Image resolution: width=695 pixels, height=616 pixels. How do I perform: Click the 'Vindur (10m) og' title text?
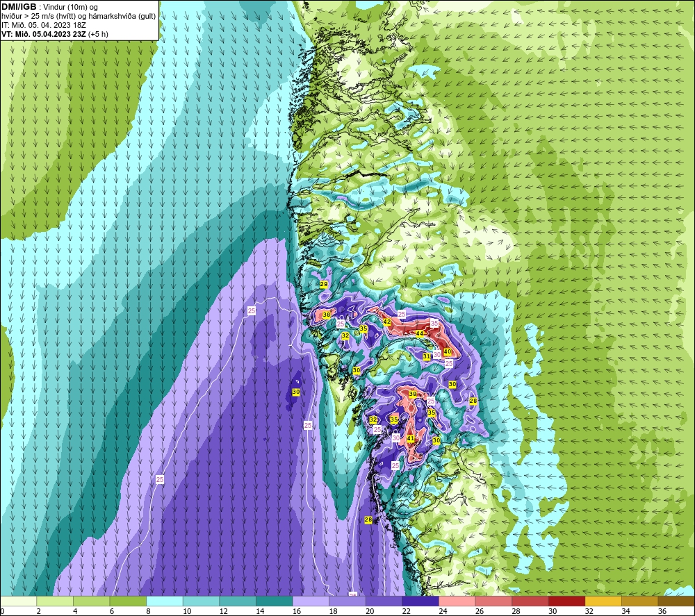(x=70, y=8)
